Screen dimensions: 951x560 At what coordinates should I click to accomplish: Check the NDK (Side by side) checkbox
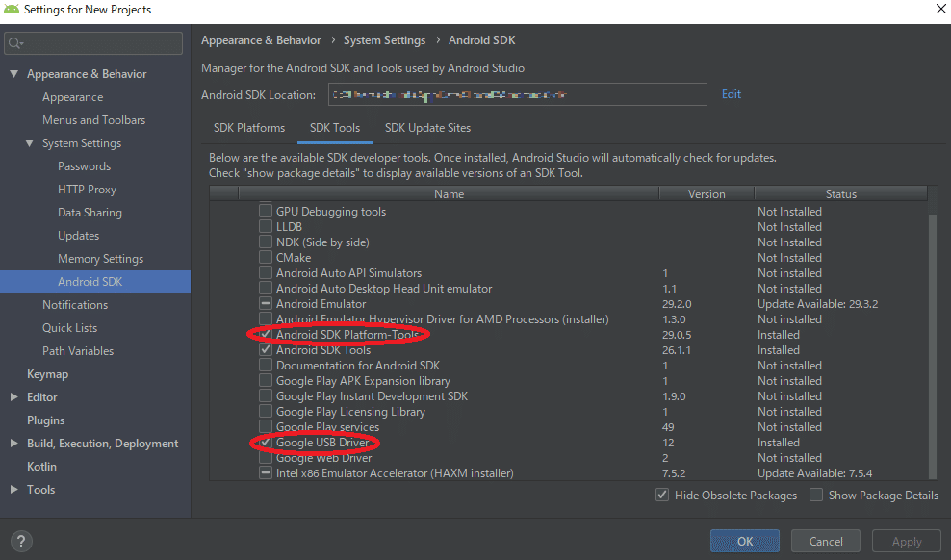pyautogui.click(x=266, y=242)
